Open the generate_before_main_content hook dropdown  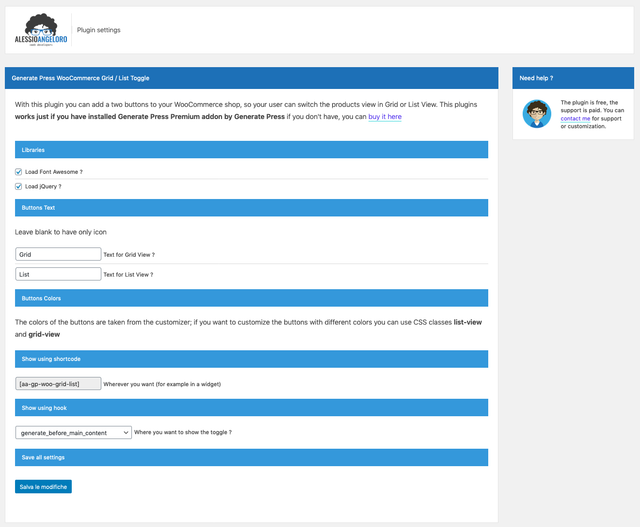(x=73, y=433)
